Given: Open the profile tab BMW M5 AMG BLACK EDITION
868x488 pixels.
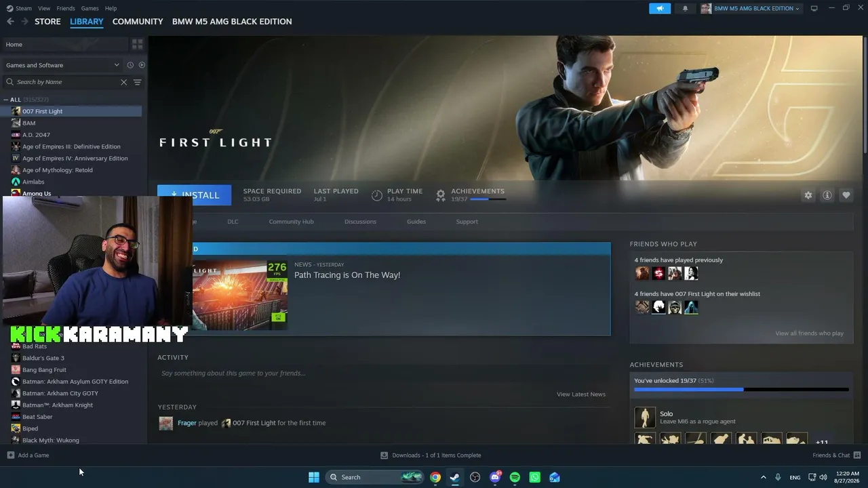Looking at the screenshot, I should click(232, 22).
